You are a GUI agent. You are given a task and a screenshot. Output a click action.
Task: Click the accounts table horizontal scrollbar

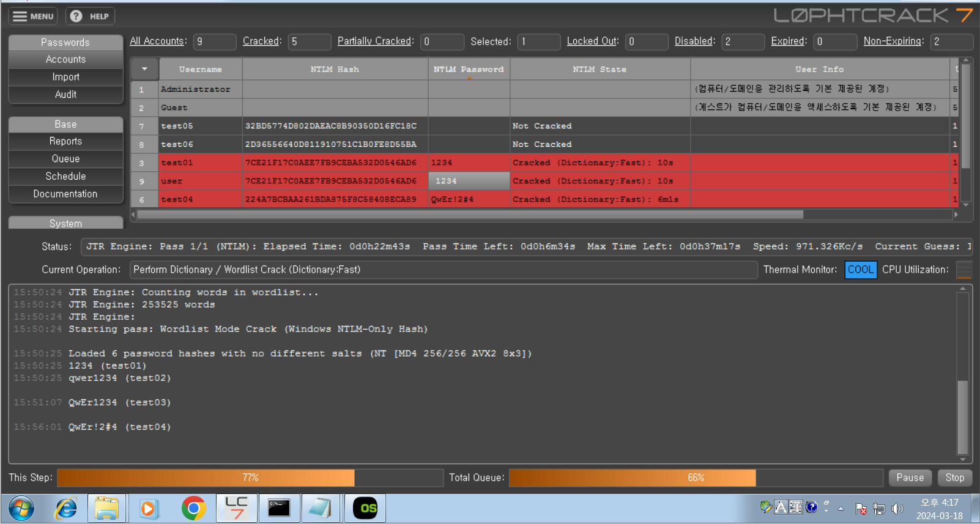[x=470, y=215]
